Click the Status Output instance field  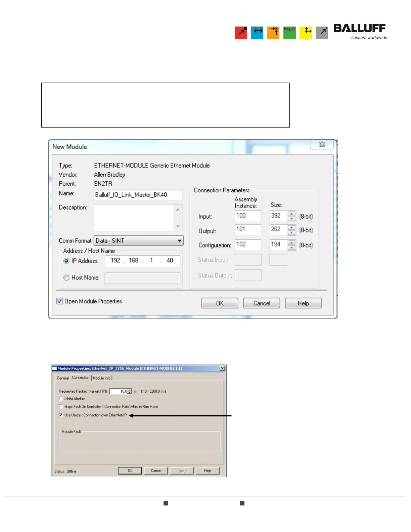click(x=248, y=275)
